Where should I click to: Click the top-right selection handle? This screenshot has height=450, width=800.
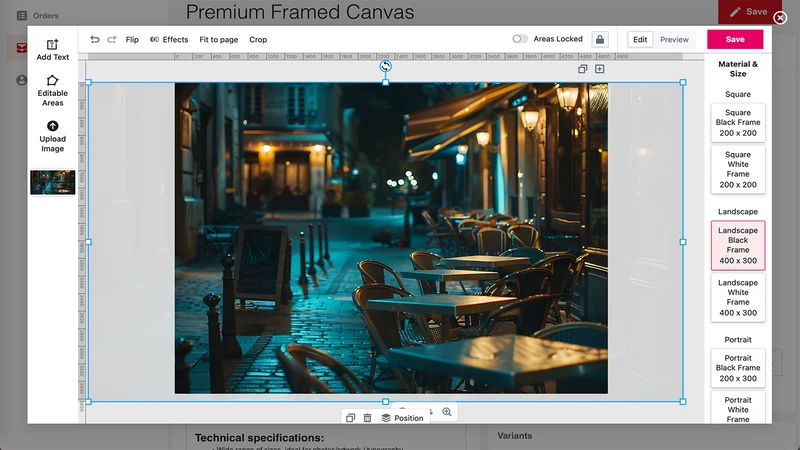coord(683,82)
